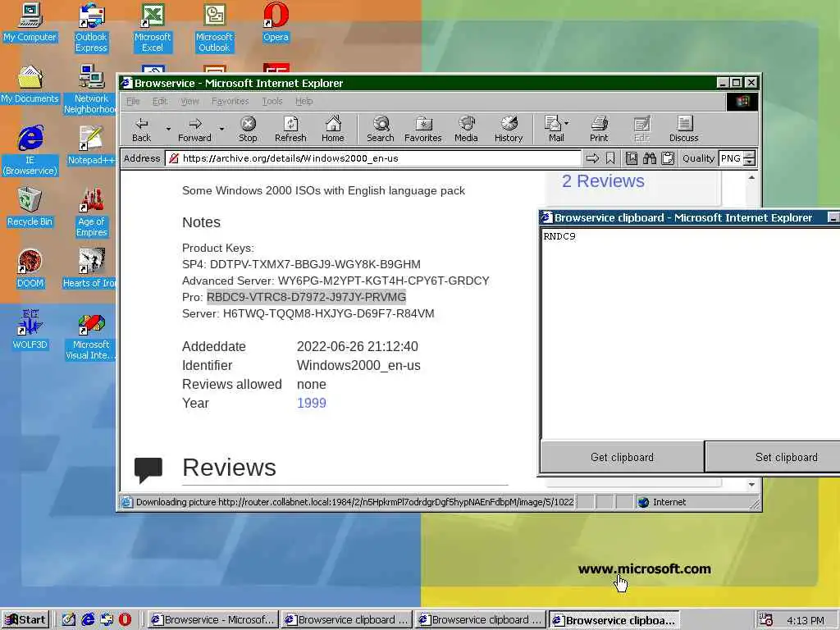
Task: Select the Hearts of Iron shortcut
Action: tap(89, 269)
